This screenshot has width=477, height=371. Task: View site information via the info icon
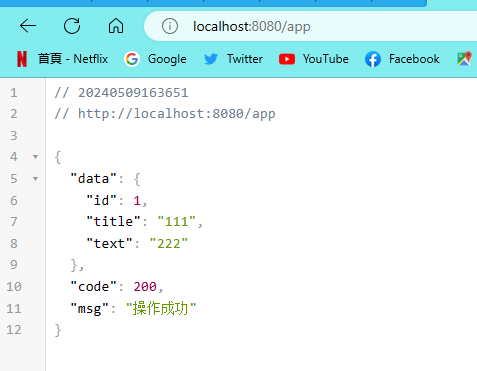pyautogui.click(x=170, y=26)
